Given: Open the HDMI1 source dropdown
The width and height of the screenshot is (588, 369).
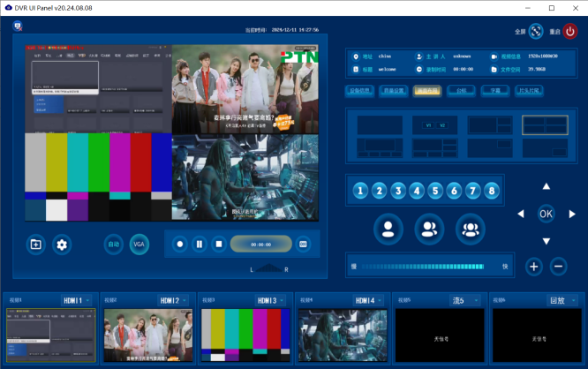Looking at the screenshot, I should point(77,300).
